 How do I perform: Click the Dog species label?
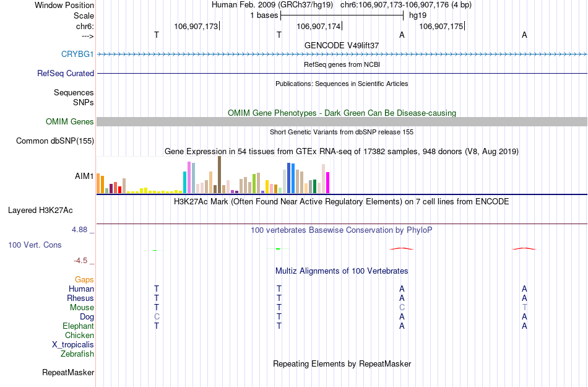87,317
